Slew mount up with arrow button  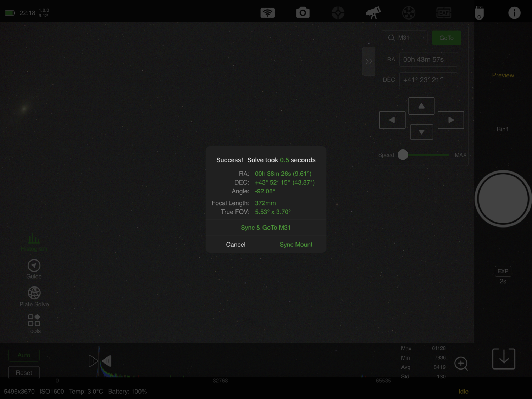[421, 106]
